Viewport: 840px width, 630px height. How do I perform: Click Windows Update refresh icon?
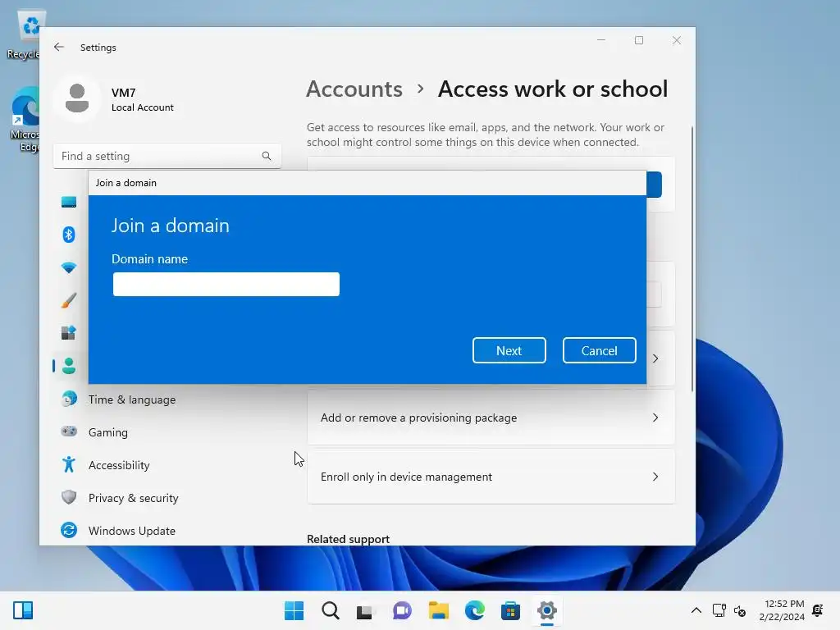click(69, 531)
